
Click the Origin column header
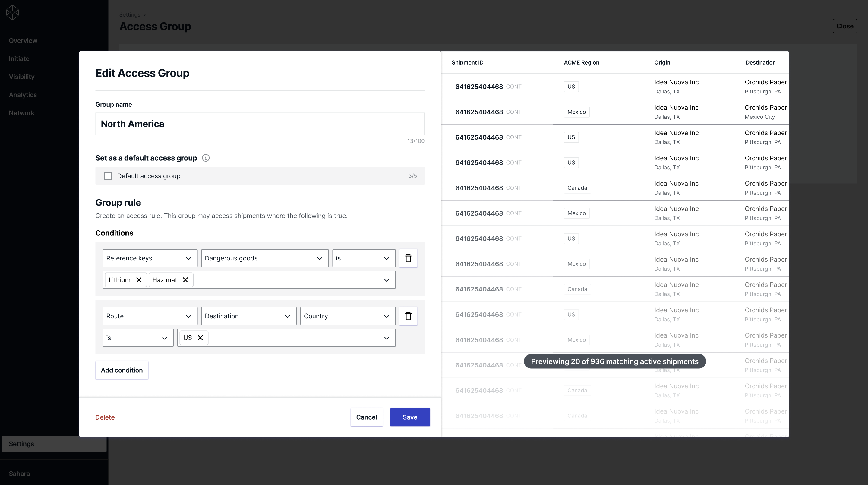662,62
